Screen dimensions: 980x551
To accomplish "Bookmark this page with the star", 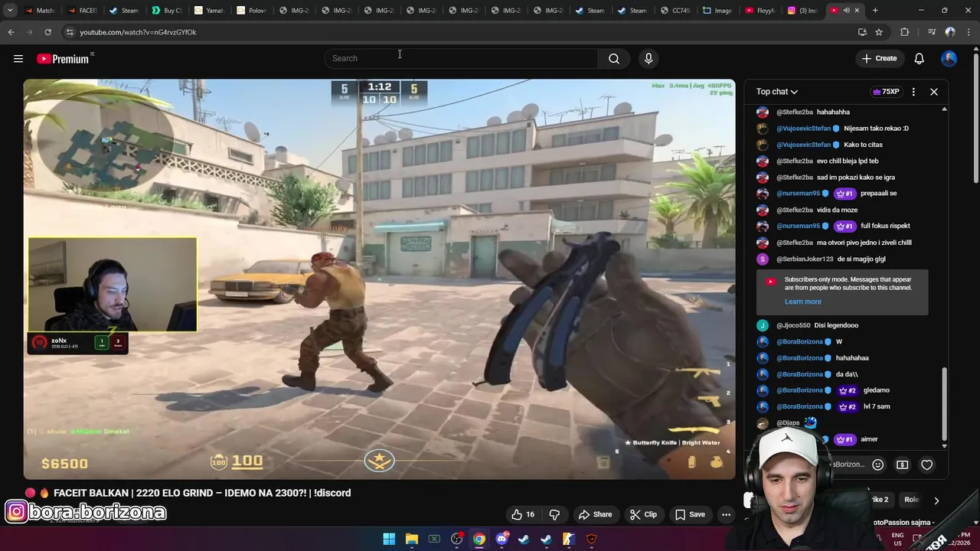I will click(x=879, y=32).
